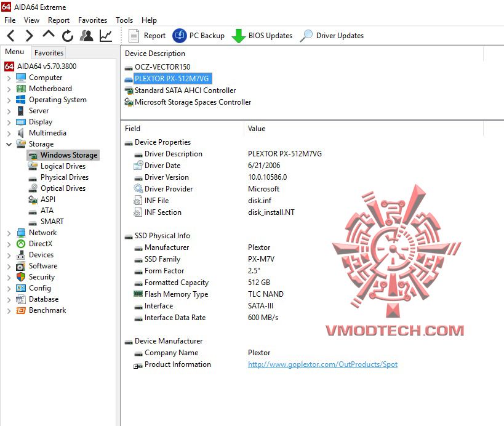Expand the Multimedia tree node
The image size is (504, 426).
click(9, 133)
